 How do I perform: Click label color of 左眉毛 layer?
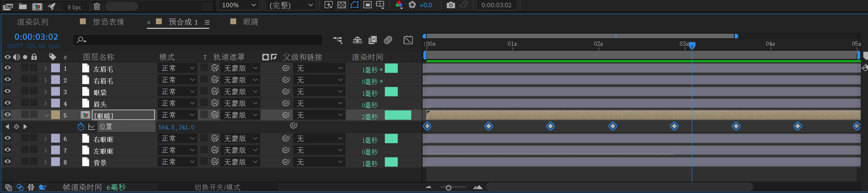56,68
